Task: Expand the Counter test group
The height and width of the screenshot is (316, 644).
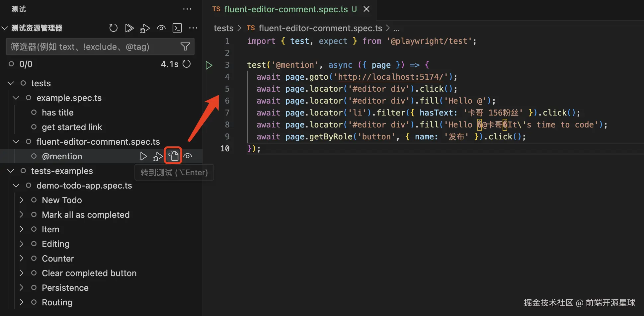Action: click(x=21, y=259)
